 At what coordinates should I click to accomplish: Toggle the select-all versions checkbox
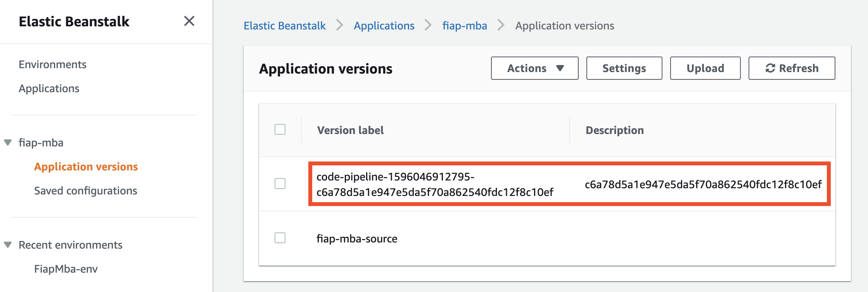pyautogui.click(x=280, y=129)
